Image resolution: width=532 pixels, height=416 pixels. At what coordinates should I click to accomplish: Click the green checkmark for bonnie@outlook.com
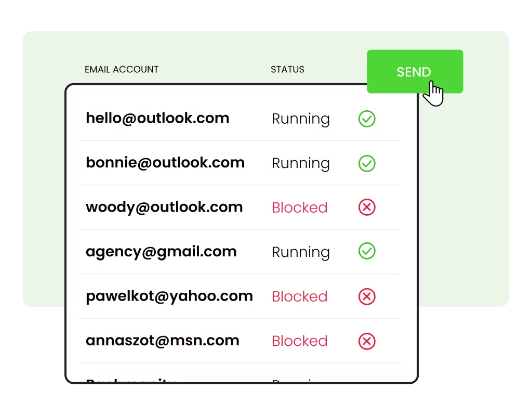(367, 163)
